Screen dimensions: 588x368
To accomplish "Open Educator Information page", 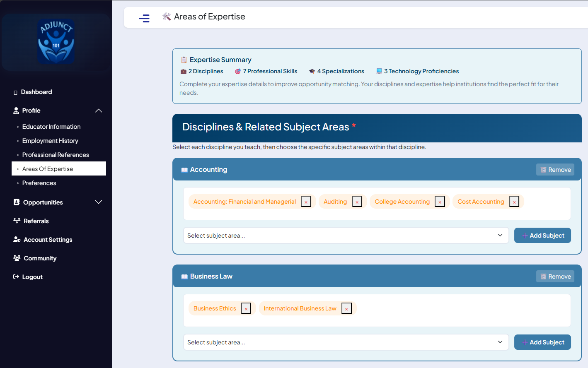I will coord(51,127).
